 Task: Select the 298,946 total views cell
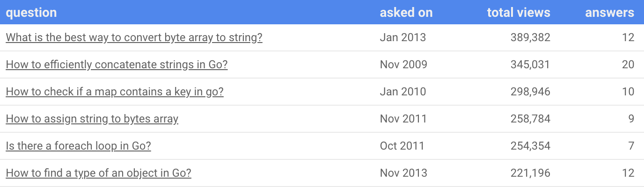(x=530, y=92)
